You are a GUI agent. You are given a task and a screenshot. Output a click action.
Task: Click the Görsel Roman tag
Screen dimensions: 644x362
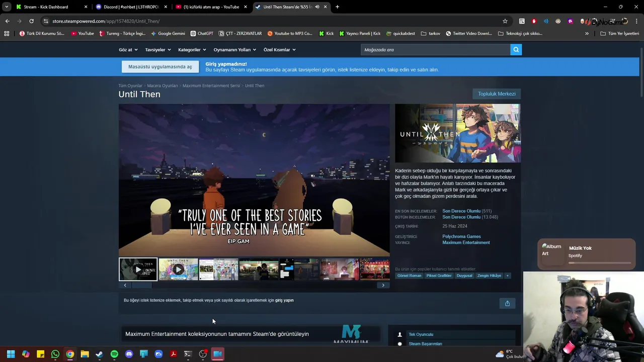409,276
